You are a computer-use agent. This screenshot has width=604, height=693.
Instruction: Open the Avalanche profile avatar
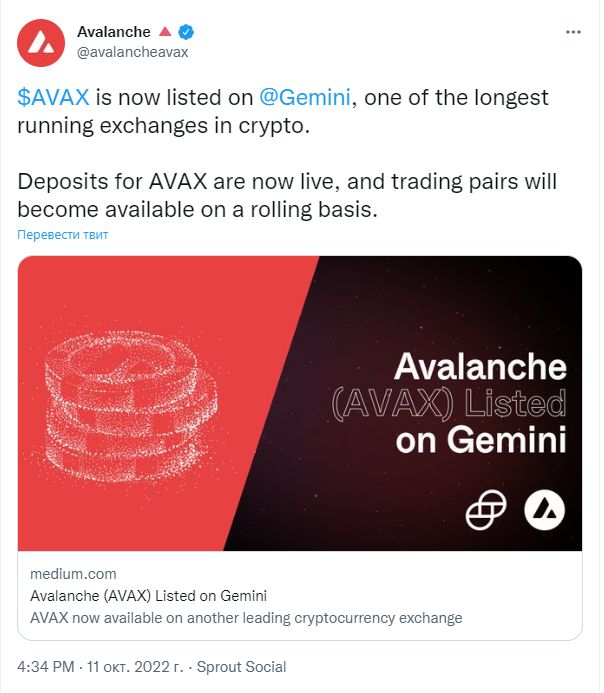41,43
